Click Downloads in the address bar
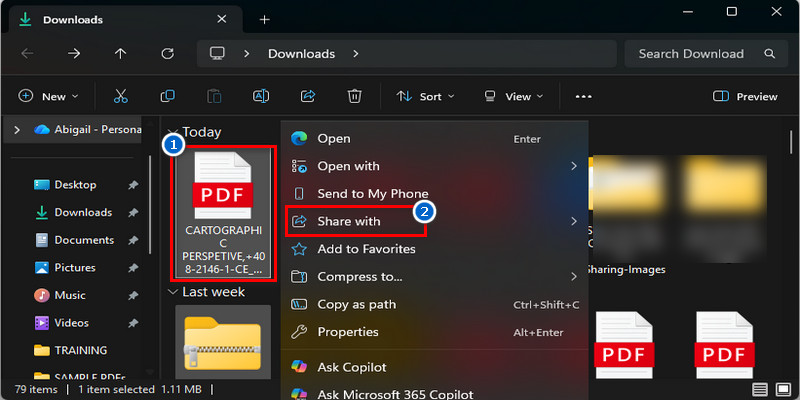The height and width of the screenshot is (400, 800). point(302,54)
